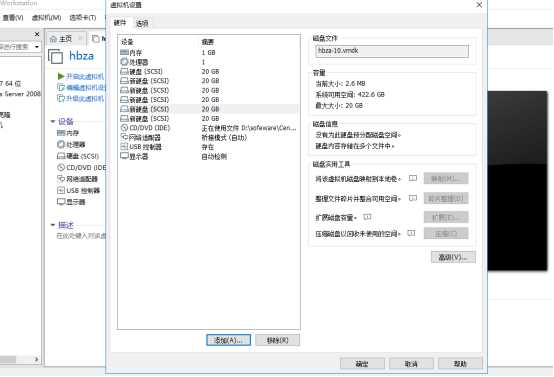
Task: Open the library search filter dropdown arrow
Action: pyautogui.click(x=37, y=47)
